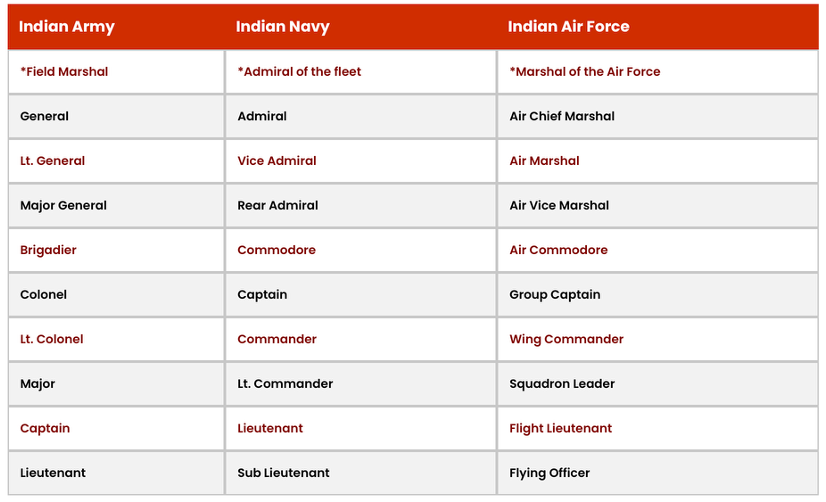
Task: Select the Sub Lieutenant cell
Action: (x=283, y=473)
